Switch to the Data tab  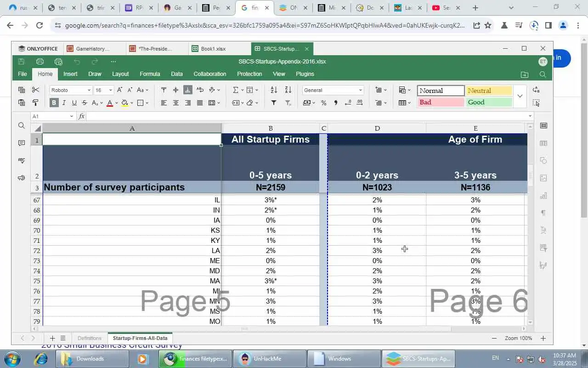coord(177,74)
